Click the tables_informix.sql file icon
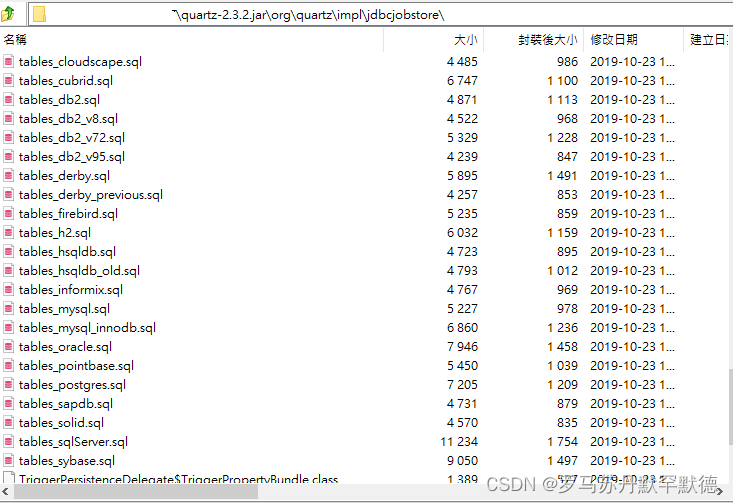The width and height of the screenshot is (733, 503). (x=8, y=290)
